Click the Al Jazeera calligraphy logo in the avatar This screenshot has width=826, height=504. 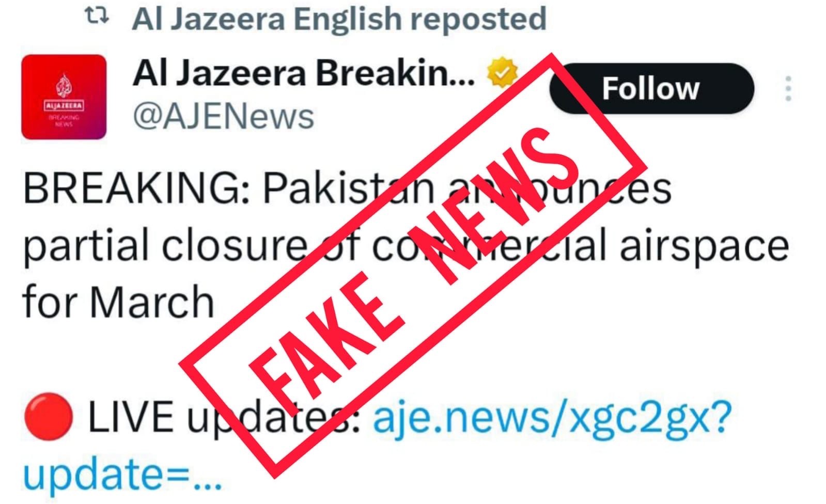click(64, 86)
